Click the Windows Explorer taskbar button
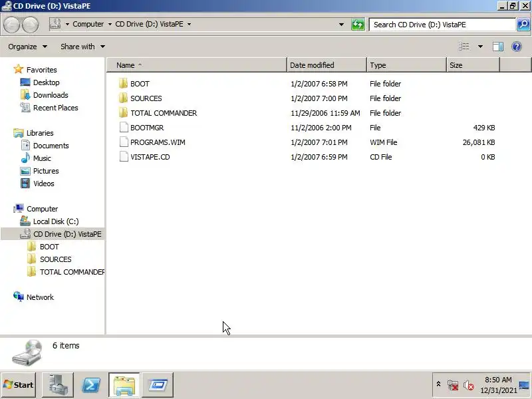532x399 pixels. pos(124,385)
